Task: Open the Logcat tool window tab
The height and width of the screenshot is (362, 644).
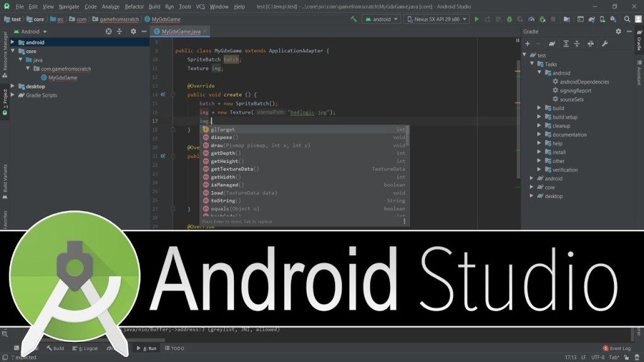Action: pos(85,348)
